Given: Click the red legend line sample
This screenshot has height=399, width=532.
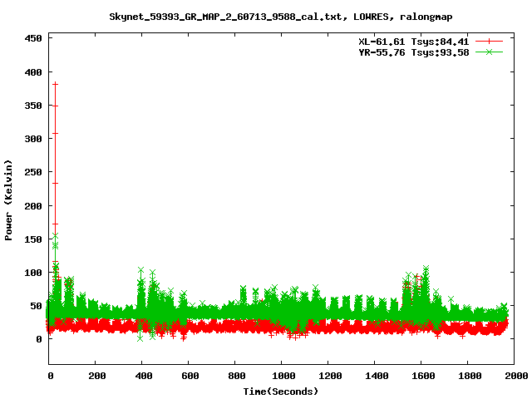Looking at the screenshot, I should coord(489,42).
